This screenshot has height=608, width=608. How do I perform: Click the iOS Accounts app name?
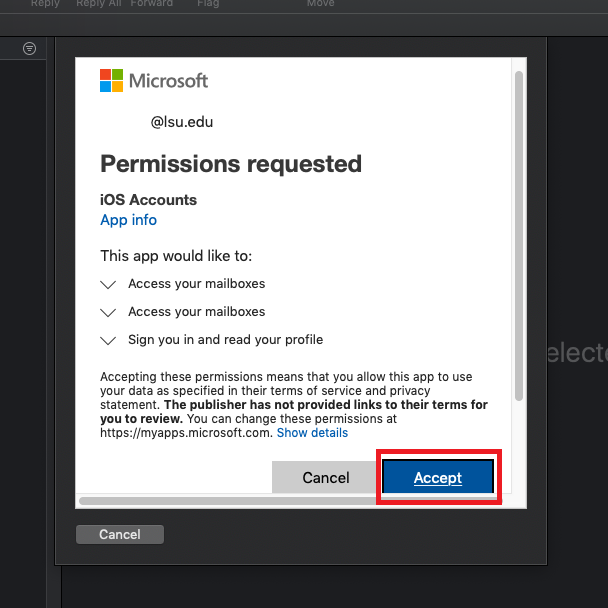149,200
